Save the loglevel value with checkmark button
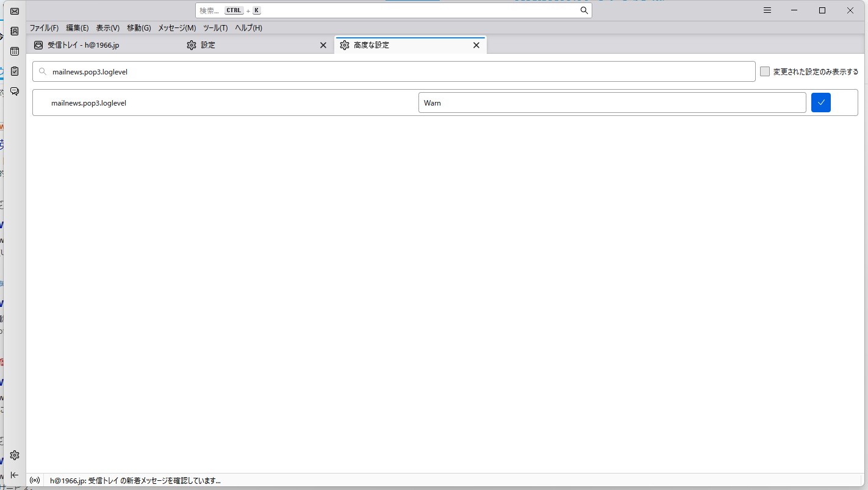This screenshot has height=490, width=868. click(x=820, y=103)
